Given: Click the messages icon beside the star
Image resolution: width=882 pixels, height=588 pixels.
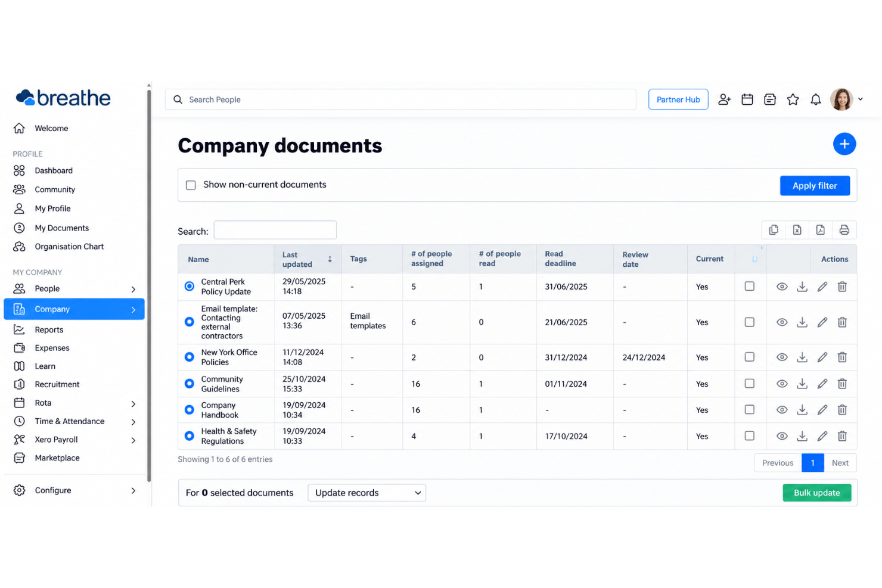Looking at the screenshot, I should pyautogui.click(x=770, y=99).
